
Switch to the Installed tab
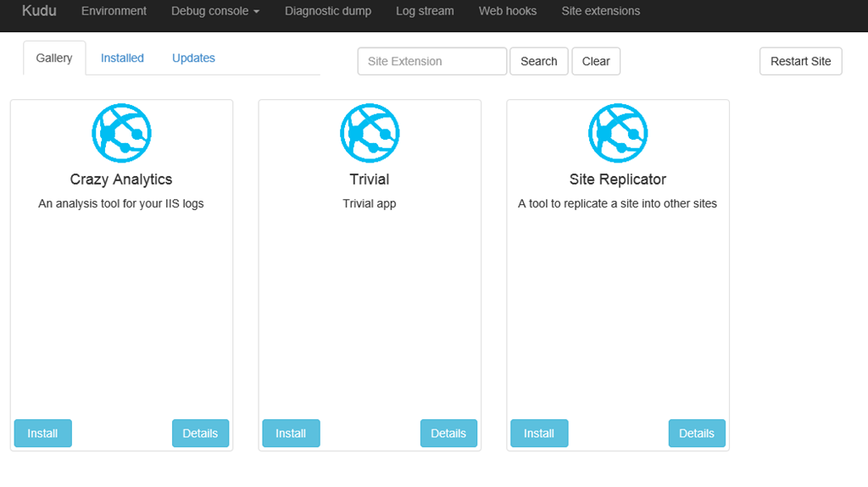point(122,58)
